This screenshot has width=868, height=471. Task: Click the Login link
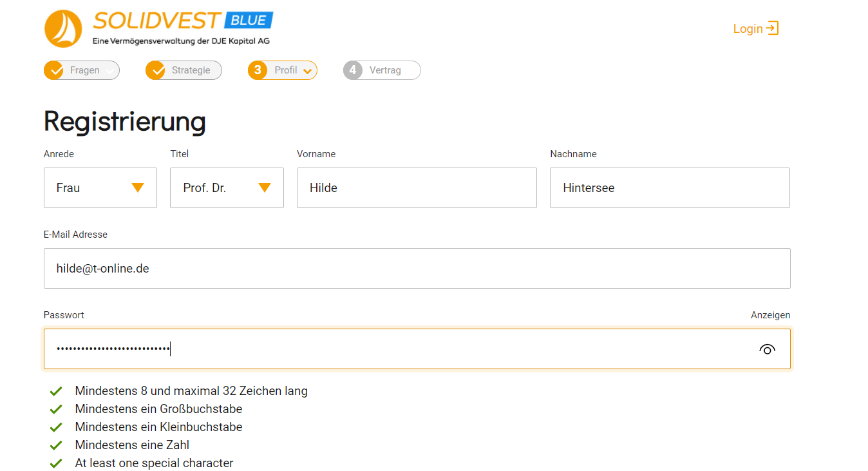click(x=756, y=28)
